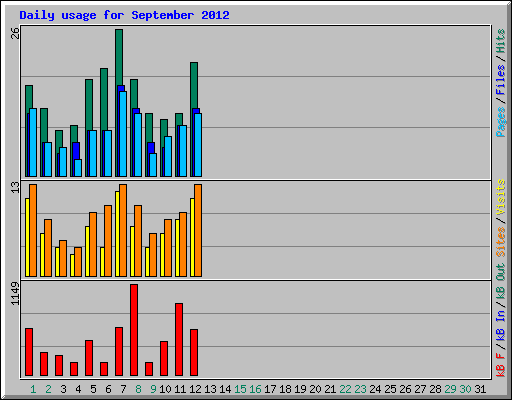Click day '4' on the x-axis

click(78, 389)
